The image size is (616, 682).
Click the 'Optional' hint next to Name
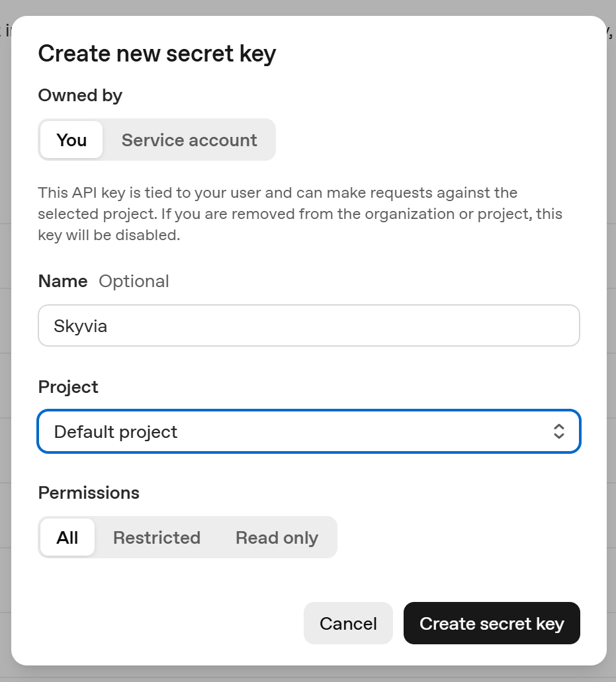[x=134, y=281]
